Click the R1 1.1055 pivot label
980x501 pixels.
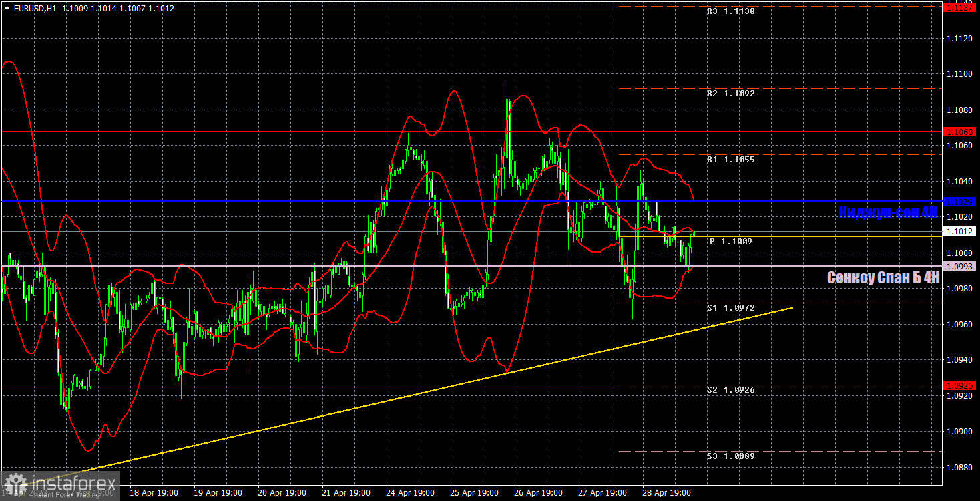coord(731,160)
